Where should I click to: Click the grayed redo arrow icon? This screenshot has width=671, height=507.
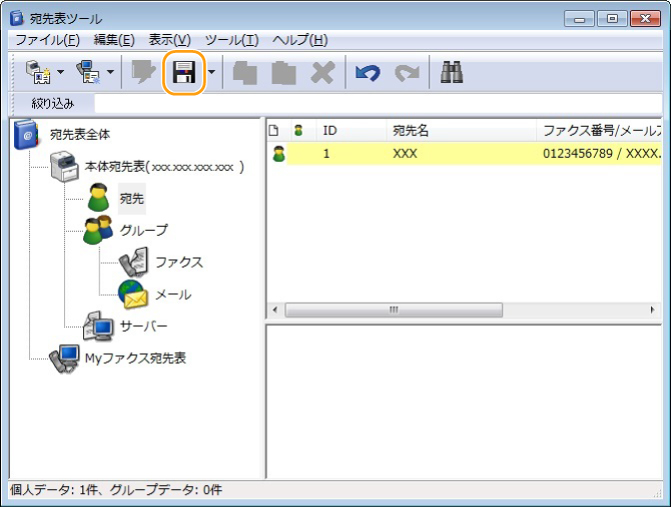pyautogui.click(x=406, y=73)
